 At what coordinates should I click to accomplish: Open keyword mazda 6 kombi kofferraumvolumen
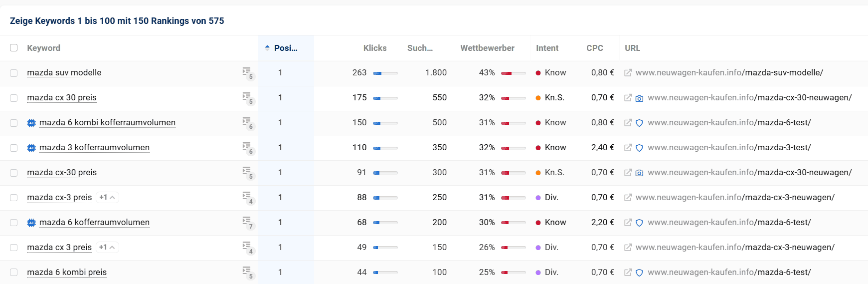pos(107,123)
